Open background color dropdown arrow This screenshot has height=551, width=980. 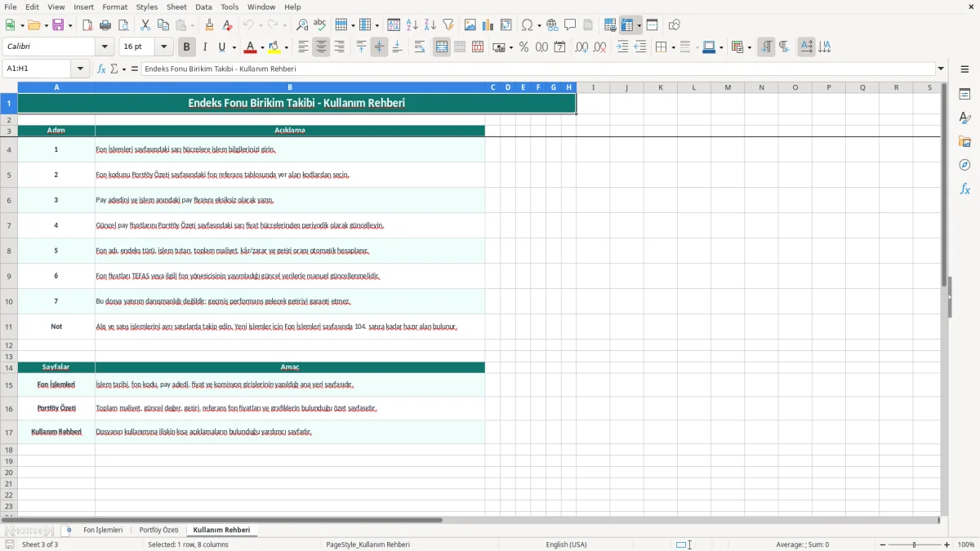[286, 47]
